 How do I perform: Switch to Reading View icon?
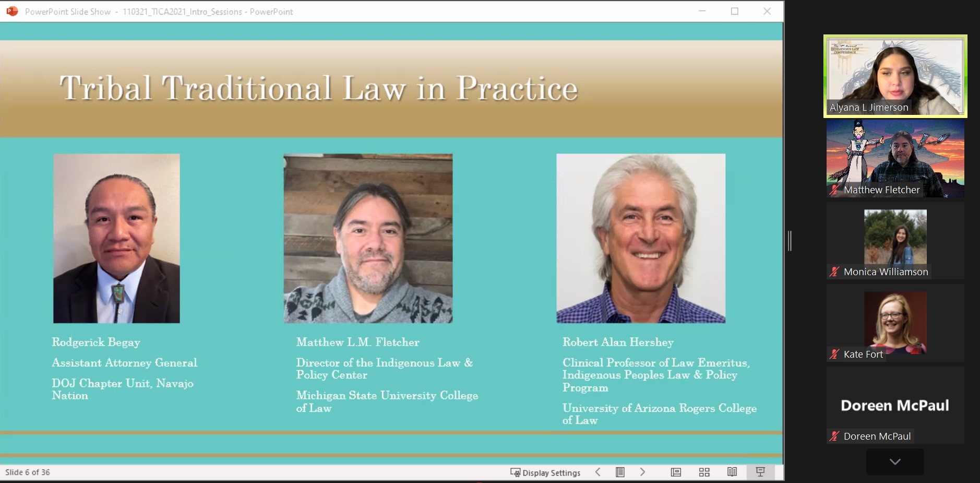tap(732, 472)
